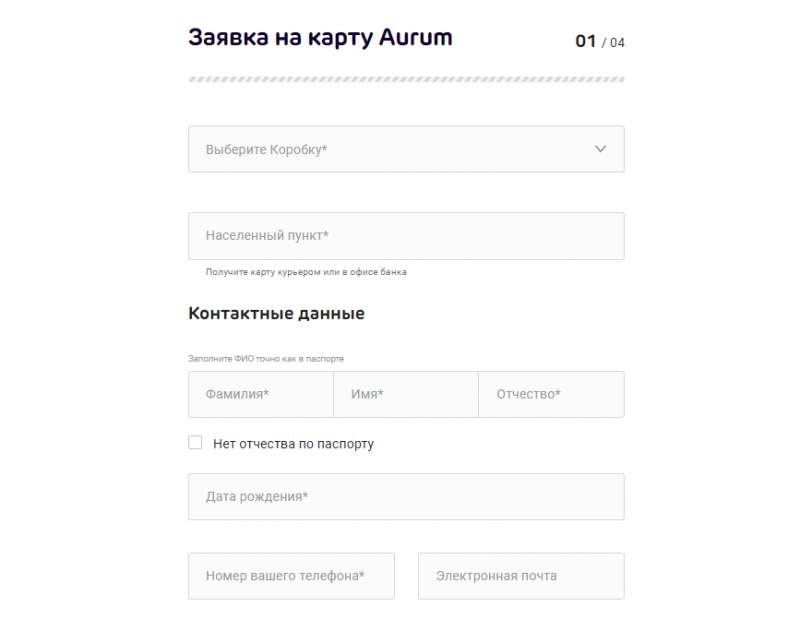Viewport: 800px width, 619px height.
Task: Select the "Фамилия" surname field
Action: (259, 394)
